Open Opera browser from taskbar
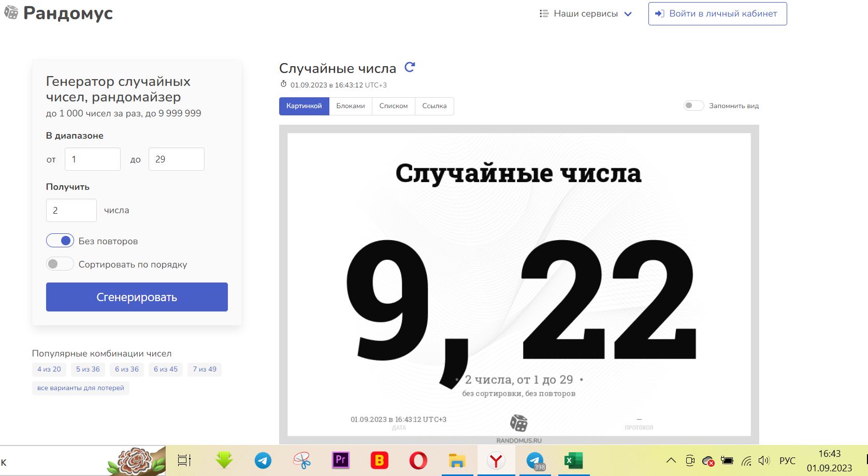Screen dimensions: 868x476 point(418,460)
